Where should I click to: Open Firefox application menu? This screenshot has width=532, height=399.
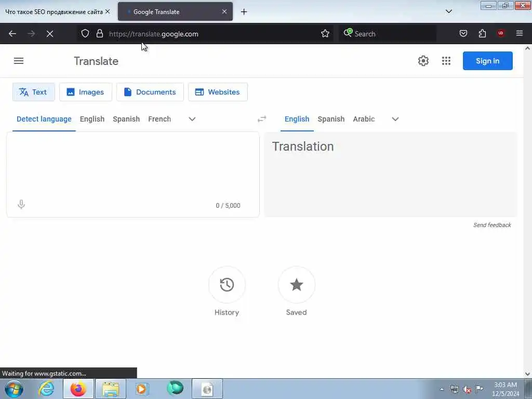[x=520, y=33]
